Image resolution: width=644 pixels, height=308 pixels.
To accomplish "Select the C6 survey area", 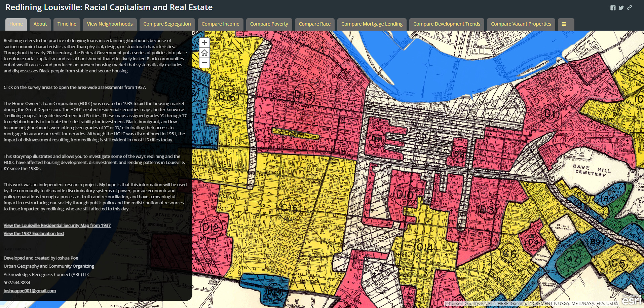I will tap(509, 253).
